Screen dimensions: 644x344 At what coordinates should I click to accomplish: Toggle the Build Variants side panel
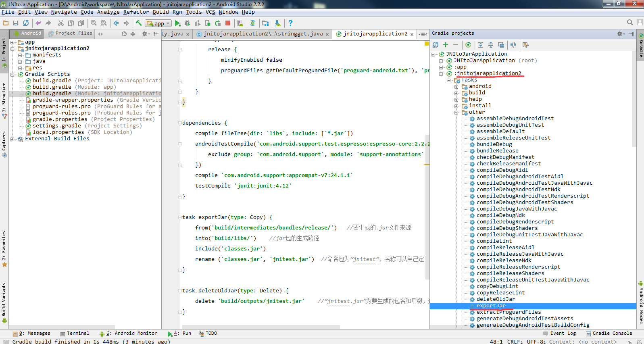(4, 302)
